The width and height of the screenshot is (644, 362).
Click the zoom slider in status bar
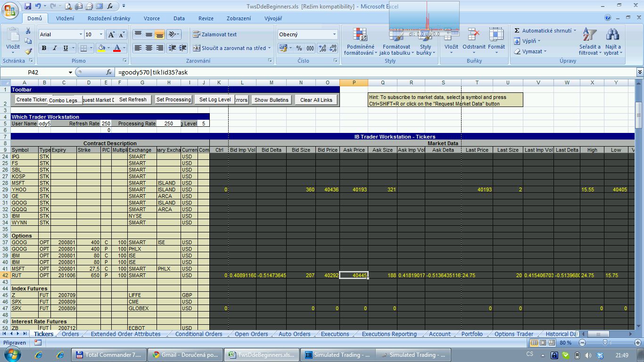(605, 343)
